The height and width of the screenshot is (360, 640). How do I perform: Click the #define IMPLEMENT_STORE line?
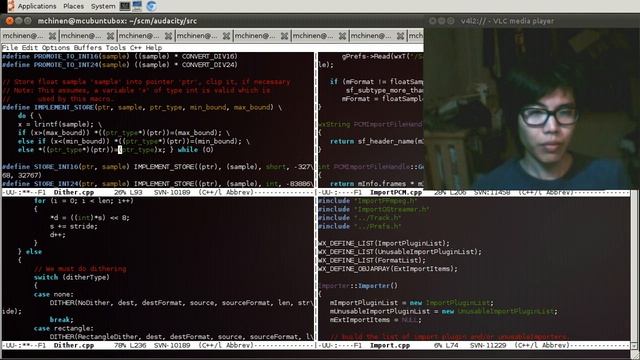(x=142, y=107)
